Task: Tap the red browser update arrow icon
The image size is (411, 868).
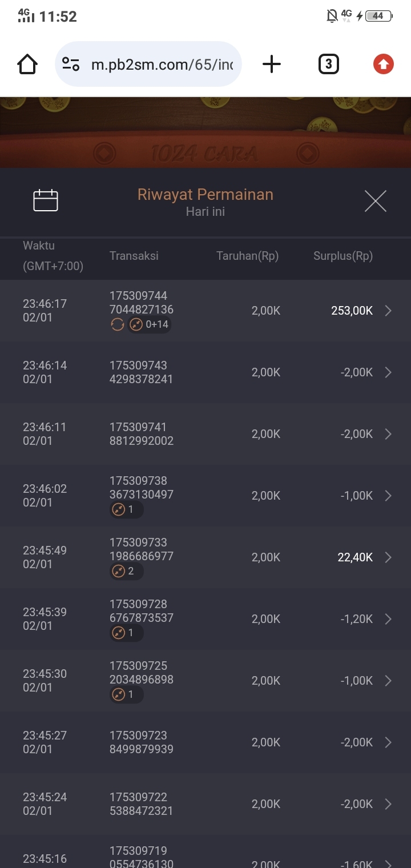Action: pyautogui.click(x=384, y=65)
